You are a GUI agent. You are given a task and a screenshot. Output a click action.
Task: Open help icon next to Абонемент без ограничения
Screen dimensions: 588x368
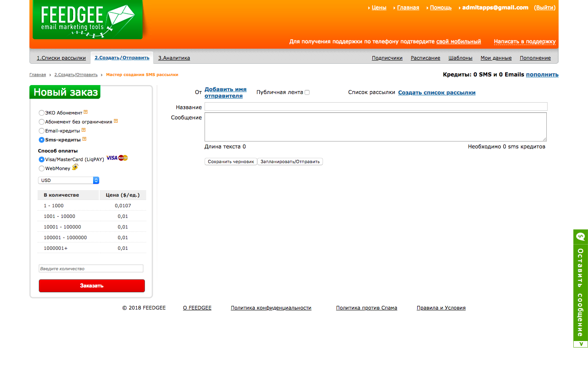[116, 121]
